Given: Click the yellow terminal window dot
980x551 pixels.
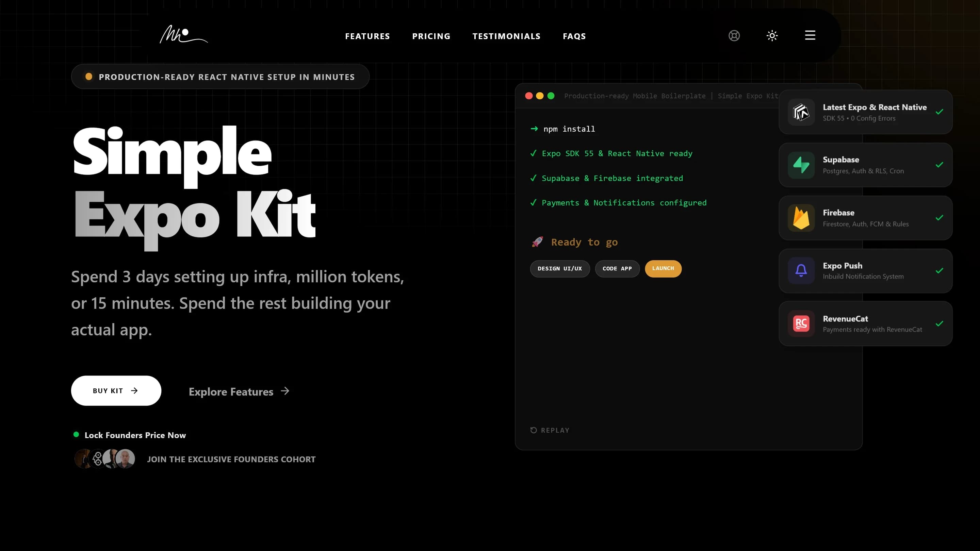Looking at the screenshot, I should 539,96.
